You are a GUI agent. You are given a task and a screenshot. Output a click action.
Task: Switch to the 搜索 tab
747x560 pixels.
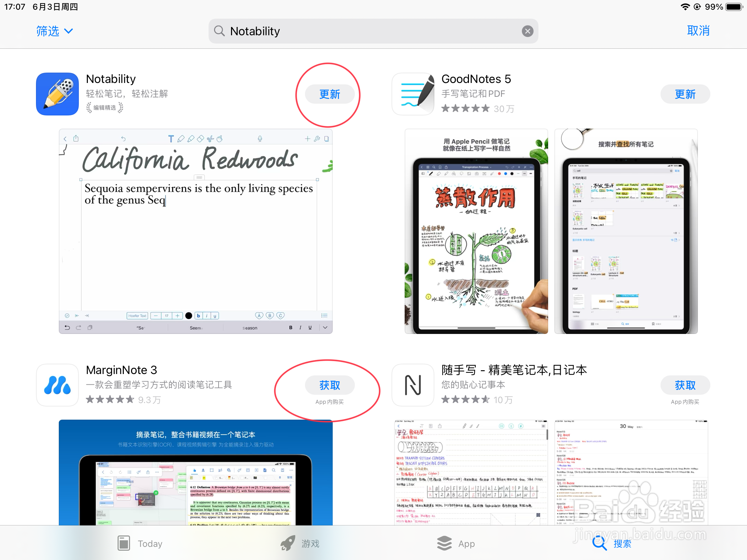tap(612, 543)
